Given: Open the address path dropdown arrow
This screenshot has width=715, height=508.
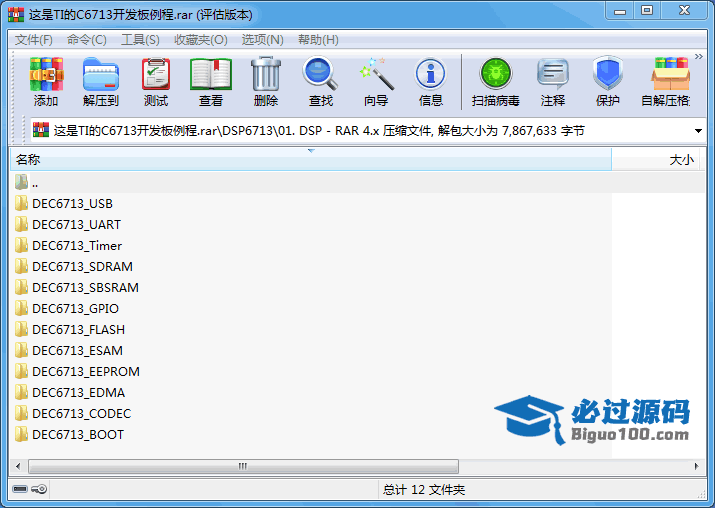Looking at the screenshot, I should [x=698, y=131].
